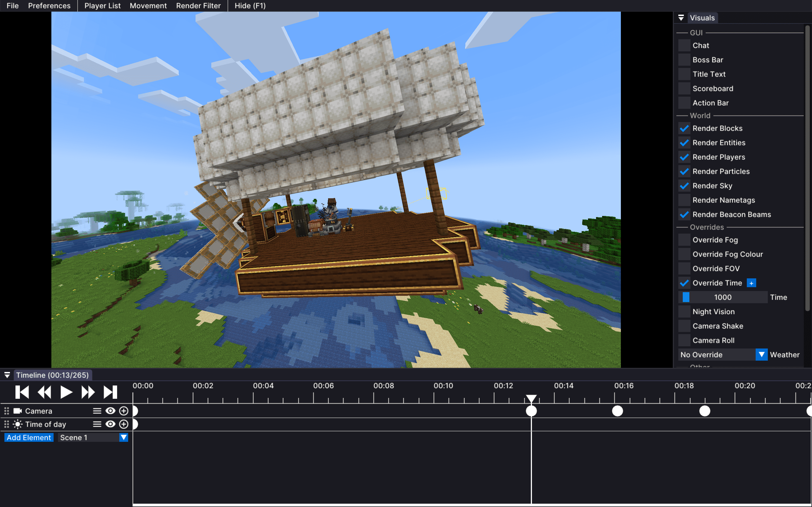The height and width of the screenshot is (507, 812).
Task: Click the Time of day track drag handle
Action: tap(6, 424)
